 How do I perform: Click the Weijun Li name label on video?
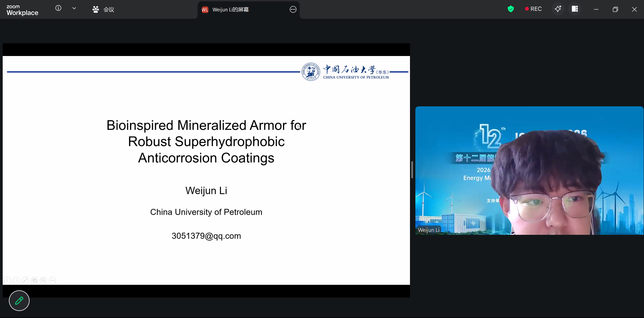(428, 230)
